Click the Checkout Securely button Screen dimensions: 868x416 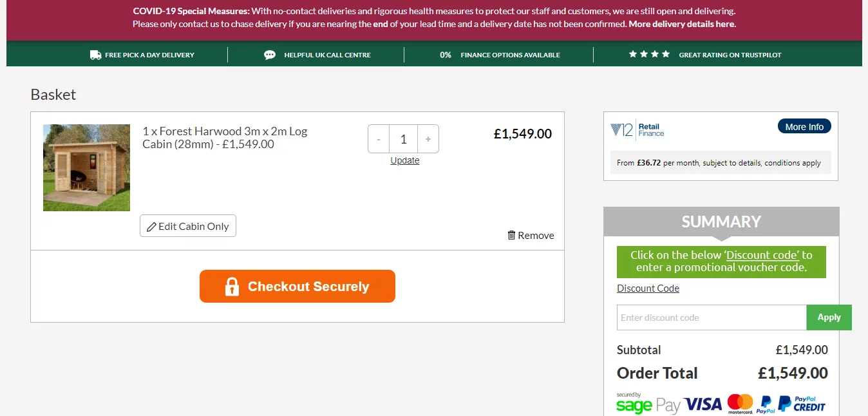pos(297,286)
